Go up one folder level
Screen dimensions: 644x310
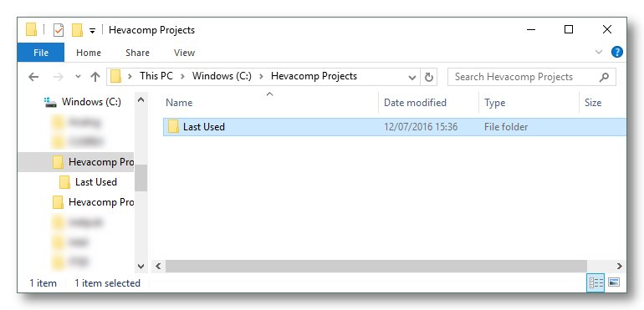pos(95,77)
